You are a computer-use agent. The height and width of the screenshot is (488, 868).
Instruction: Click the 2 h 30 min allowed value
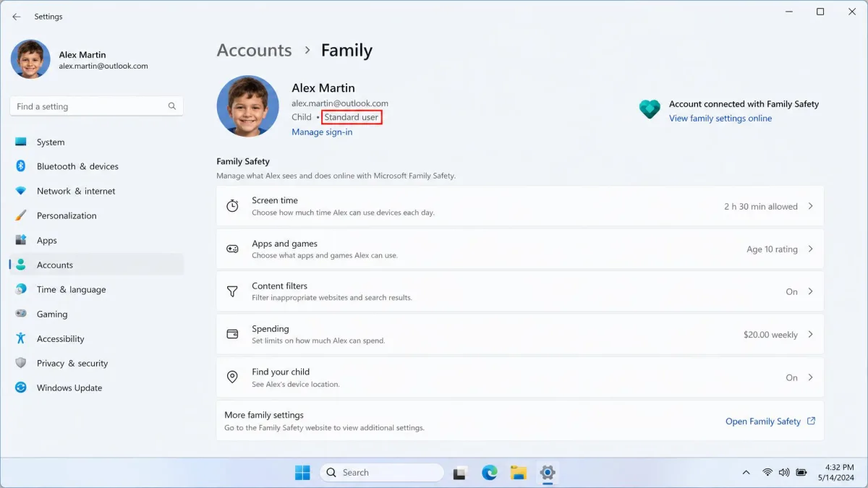tap(761, 207)
